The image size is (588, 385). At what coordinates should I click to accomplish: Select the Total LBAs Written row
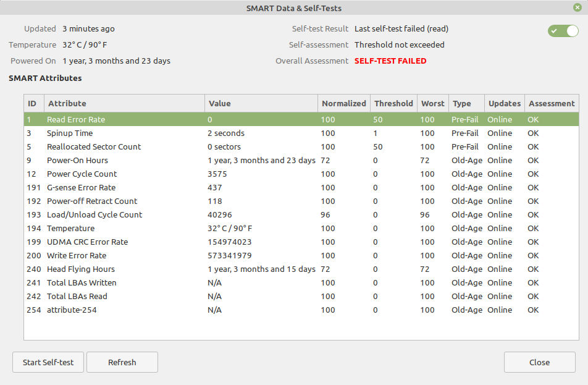301,282
